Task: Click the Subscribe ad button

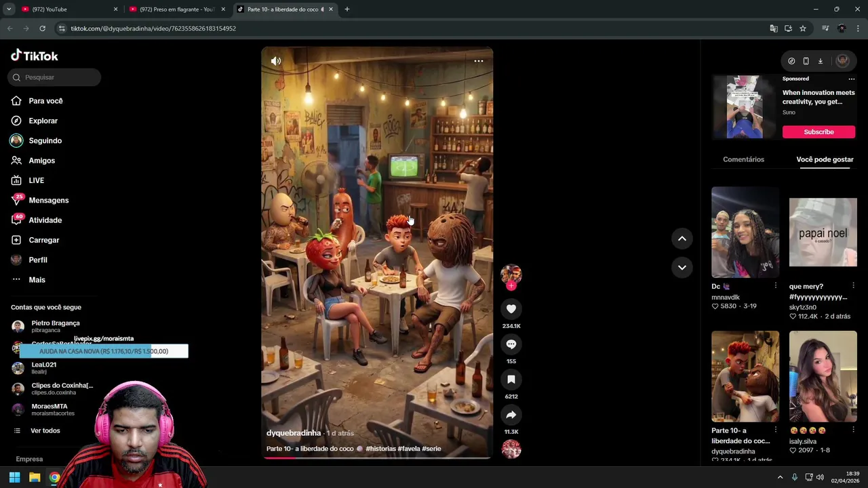Action: click(818, 131)
